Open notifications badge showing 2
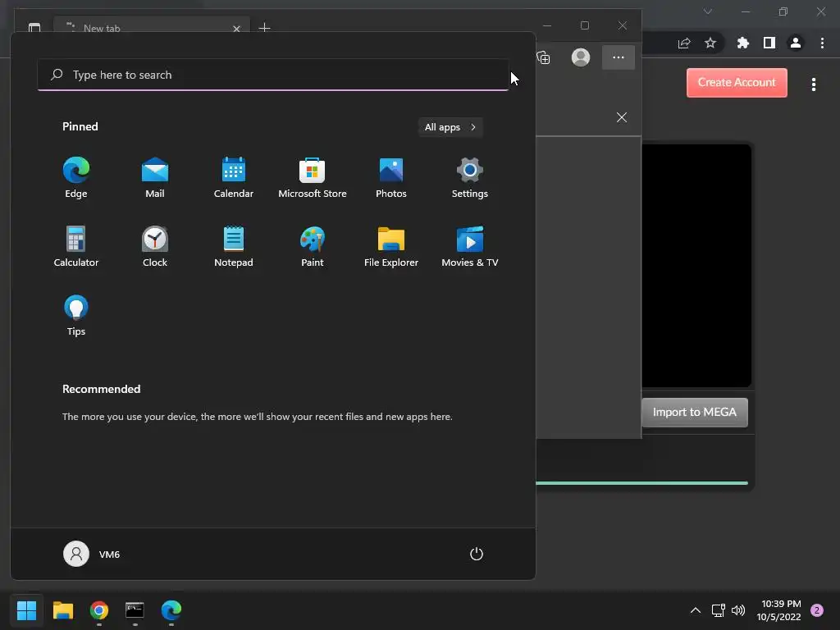Screen dimensions: 840x630 (817, 610)
